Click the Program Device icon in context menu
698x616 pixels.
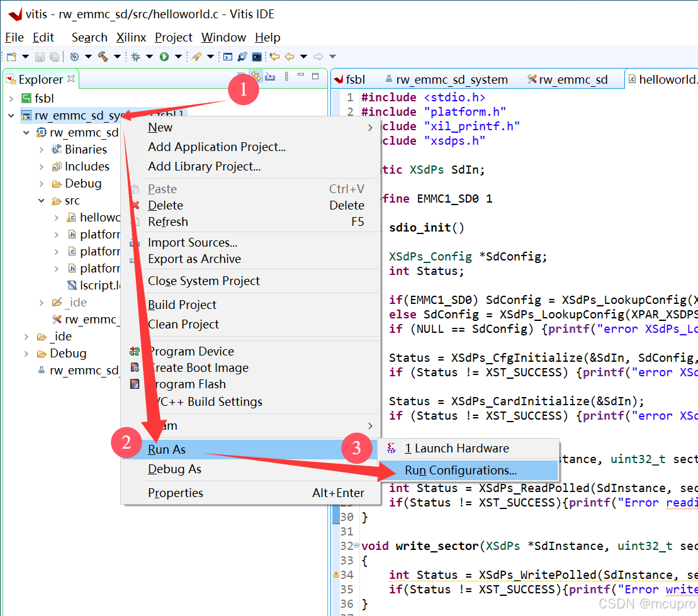pyautogui.click(x=135, y=351)
